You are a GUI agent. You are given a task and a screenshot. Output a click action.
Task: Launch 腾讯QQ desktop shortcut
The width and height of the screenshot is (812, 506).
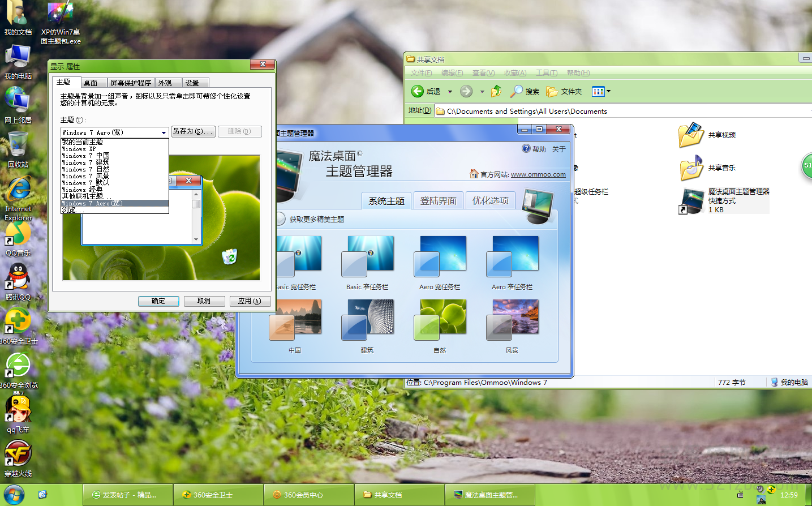point(18,282)
